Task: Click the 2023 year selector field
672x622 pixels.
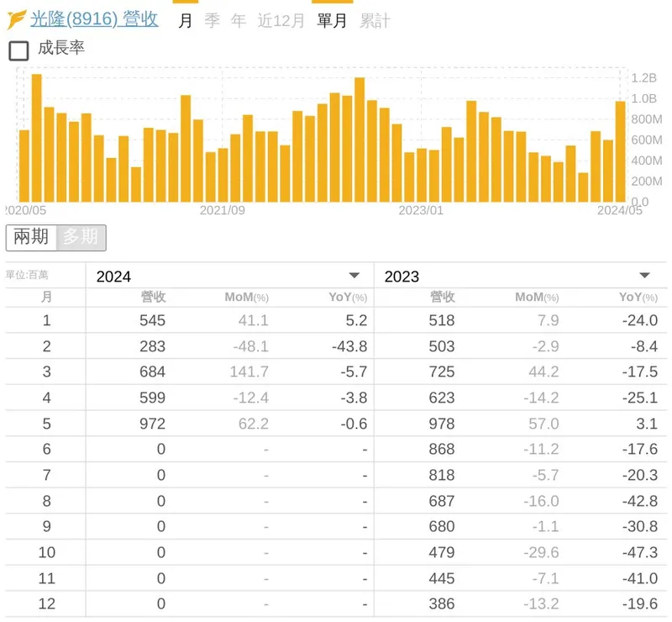Action: pyautogui.click(x=520, y=276)
